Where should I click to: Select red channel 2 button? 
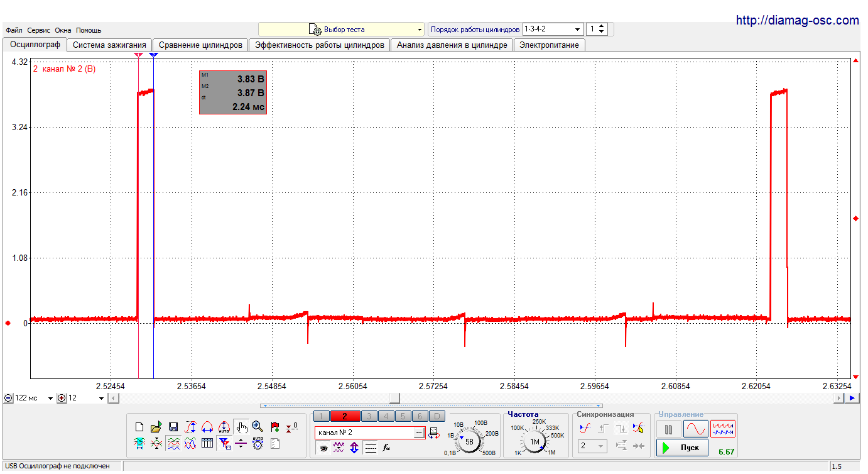[344, 416]
